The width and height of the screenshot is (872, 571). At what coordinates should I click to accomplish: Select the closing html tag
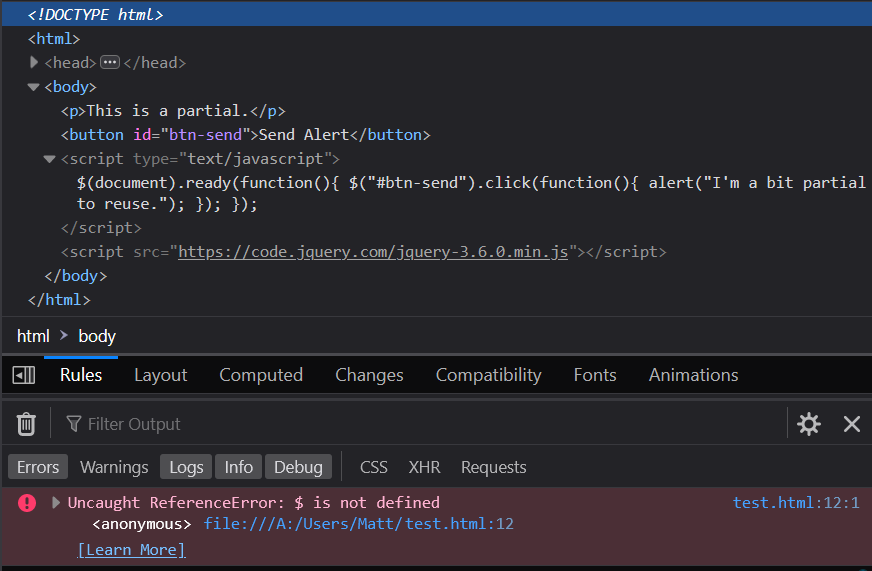(x=59, y=300)
